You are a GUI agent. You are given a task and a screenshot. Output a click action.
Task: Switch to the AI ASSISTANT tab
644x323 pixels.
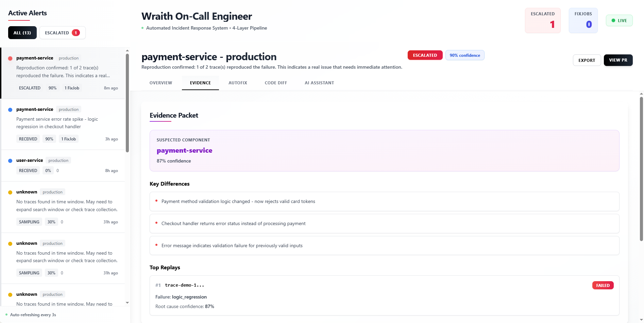319,83
